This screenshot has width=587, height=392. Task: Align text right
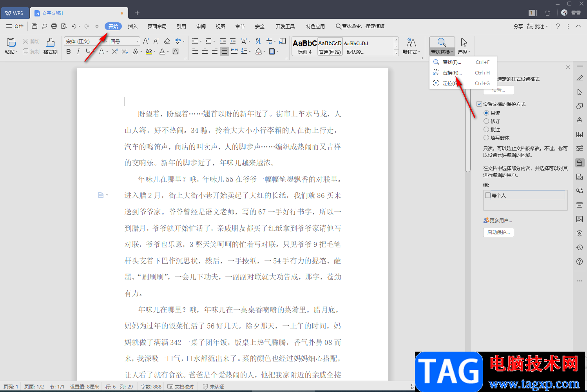tap(215, 51)
